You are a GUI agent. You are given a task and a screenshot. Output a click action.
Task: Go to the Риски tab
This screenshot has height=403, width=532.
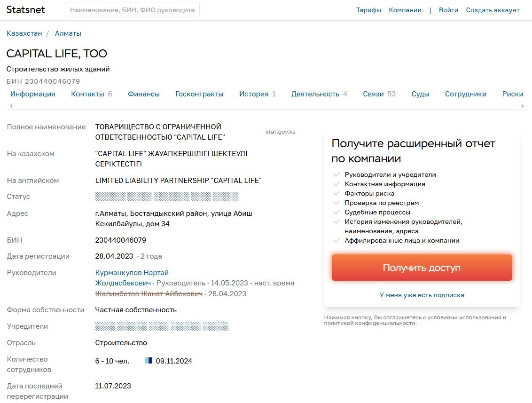(x=512, y=94)
